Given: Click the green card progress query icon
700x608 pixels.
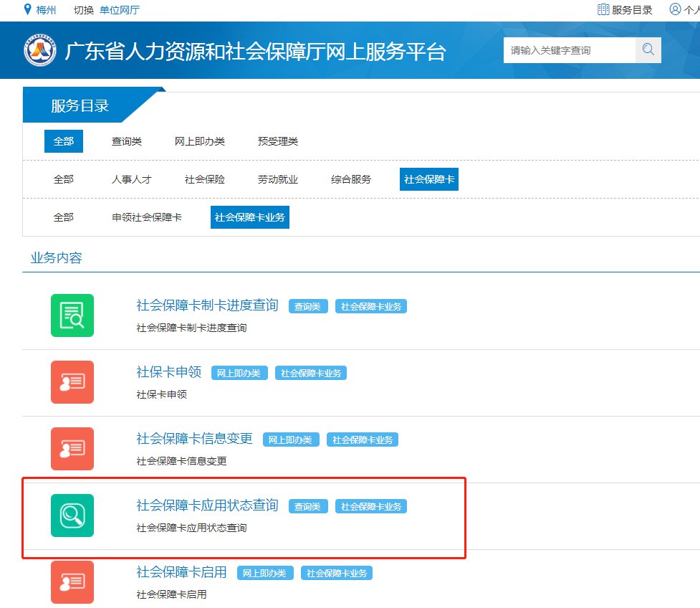Looking at the screenshot, I should [x=72, y=315].
